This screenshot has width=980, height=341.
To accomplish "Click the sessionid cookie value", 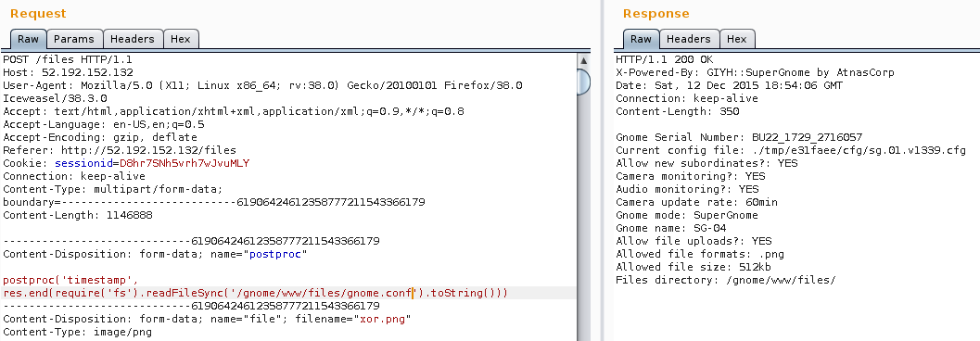I will [x=185, y=163].
